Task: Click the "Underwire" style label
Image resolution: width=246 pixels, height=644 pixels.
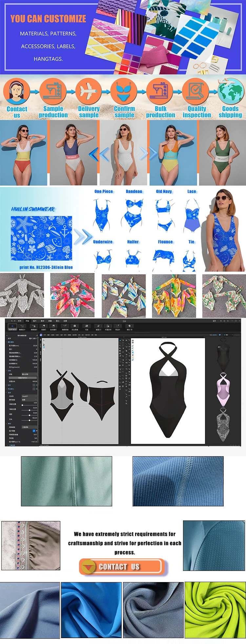Action: click(x=103, y=242)
